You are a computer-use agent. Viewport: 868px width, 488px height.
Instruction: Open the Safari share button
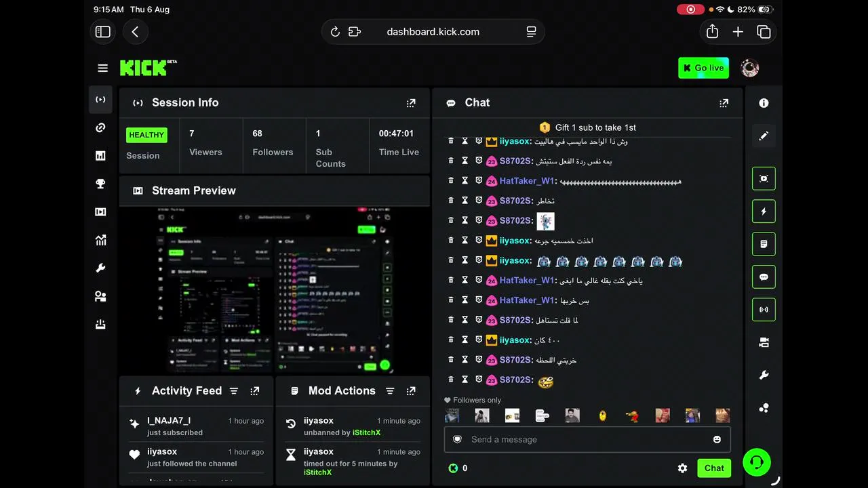point(712,32)
